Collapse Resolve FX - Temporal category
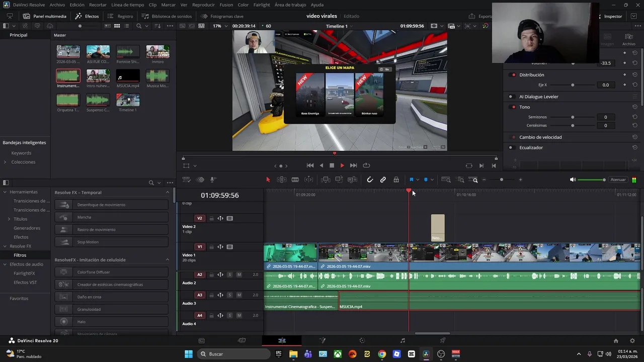Viewport: 644px width, 362px height. click(x=168, y=193)
